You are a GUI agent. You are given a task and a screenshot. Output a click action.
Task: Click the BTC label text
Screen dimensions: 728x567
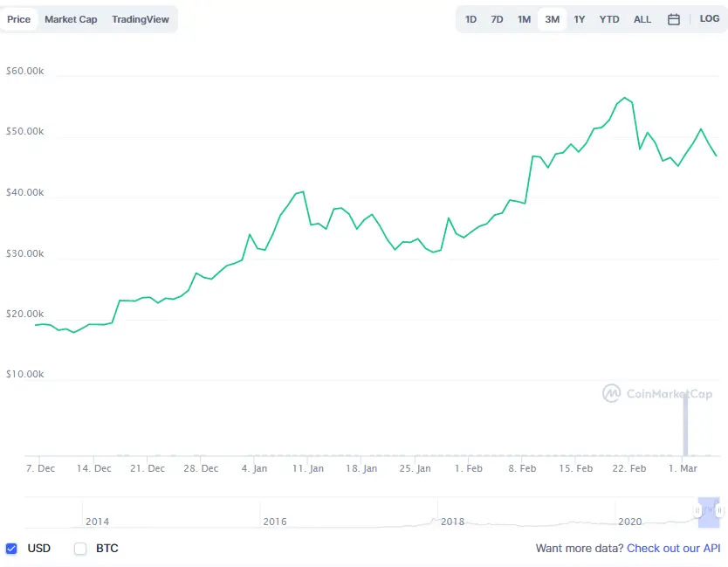[107, 549]
